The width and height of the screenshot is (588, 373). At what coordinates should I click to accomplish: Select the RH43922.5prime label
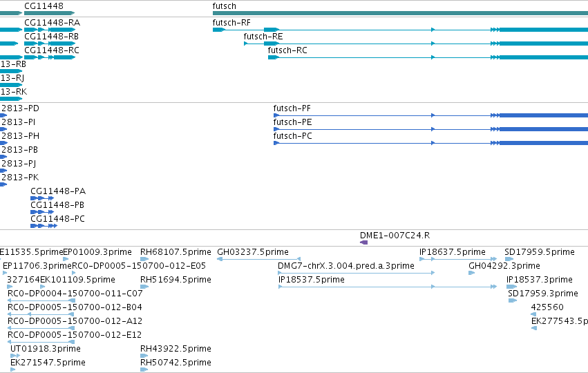coord(176,349)
